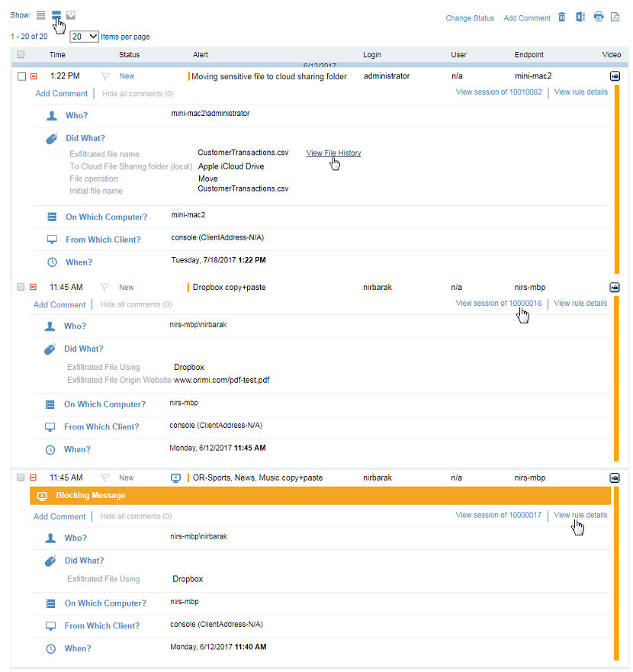Play video for the 1:22 PM alert

click(615, 76)
